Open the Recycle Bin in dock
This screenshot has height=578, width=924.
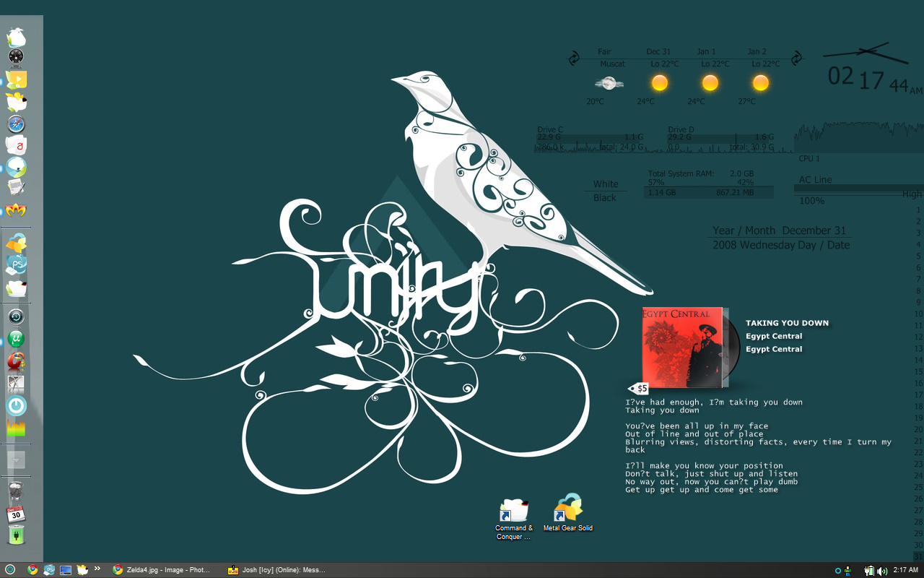17,493
